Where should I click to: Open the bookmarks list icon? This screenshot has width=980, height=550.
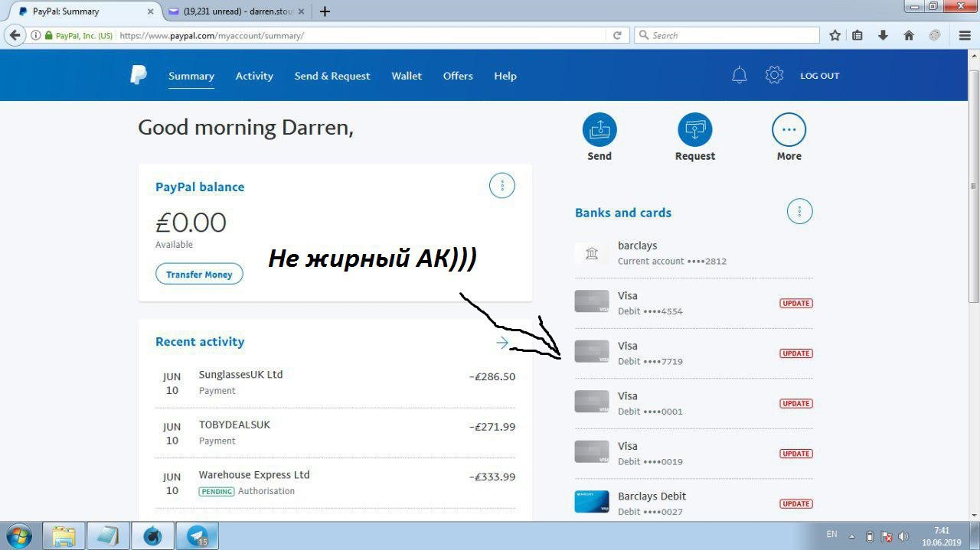pos(857,35)
